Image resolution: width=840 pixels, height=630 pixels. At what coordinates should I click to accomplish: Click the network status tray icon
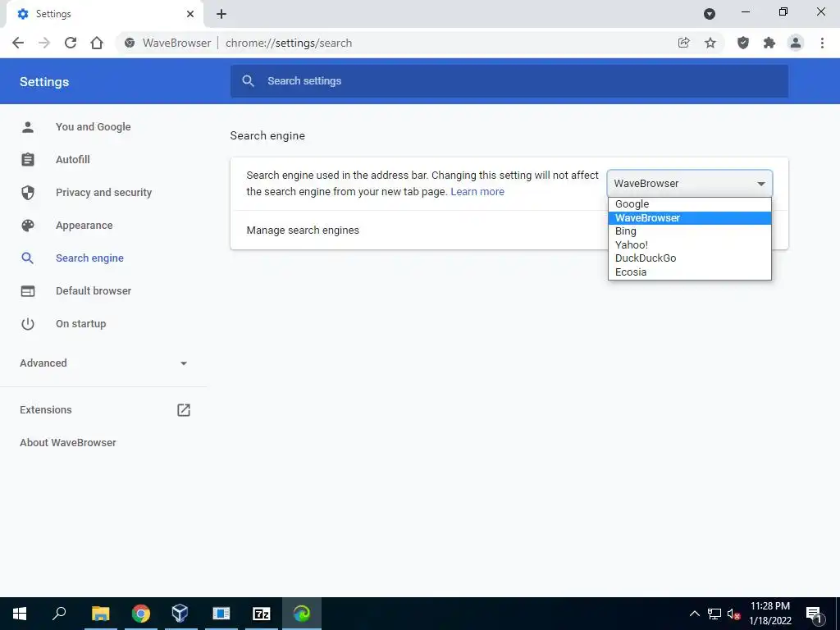714,614
